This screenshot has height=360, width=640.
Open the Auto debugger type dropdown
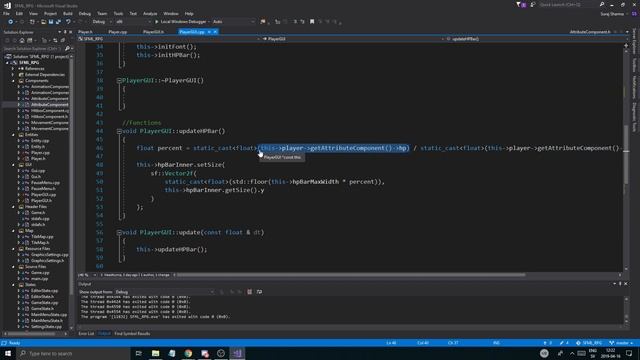coord(233,22)
